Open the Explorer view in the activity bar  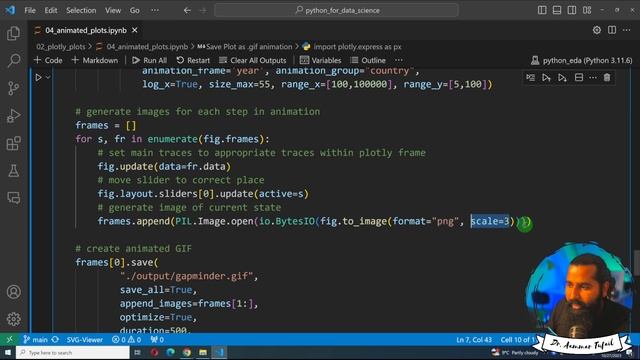[x=13, y=33]
